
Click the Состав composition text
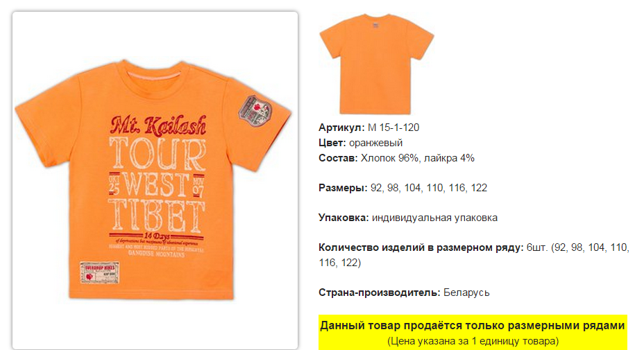(396, 158)
